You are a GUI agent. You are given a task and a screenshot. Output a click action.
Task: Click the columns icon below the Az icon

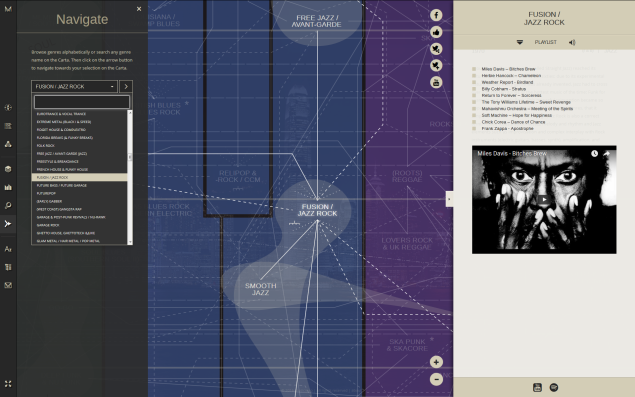(8, 267)
